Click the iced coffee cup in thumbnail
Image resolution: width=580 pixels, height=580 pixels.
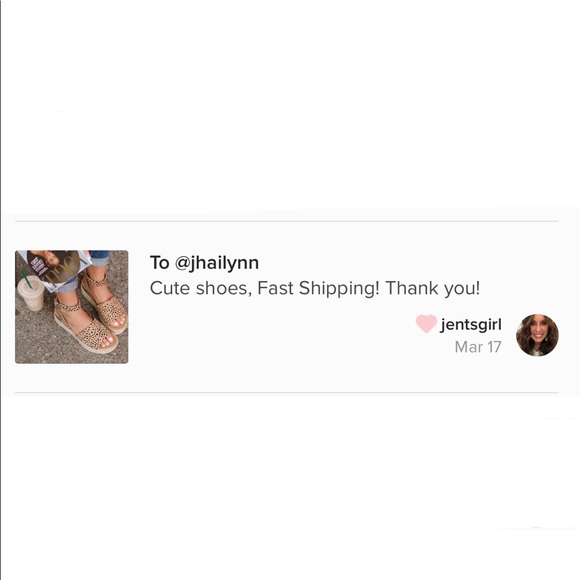coord(31,292)
